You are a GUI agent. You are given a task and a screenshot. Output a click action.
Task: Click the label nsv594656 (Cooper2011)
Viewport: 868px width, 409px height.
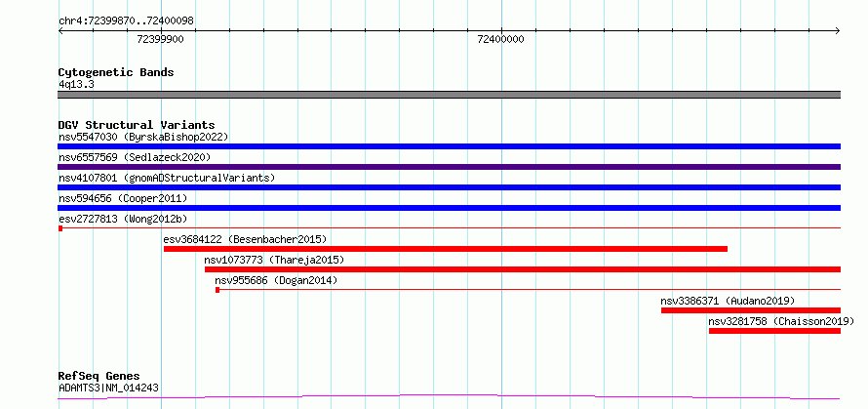(x=123, y=198)
